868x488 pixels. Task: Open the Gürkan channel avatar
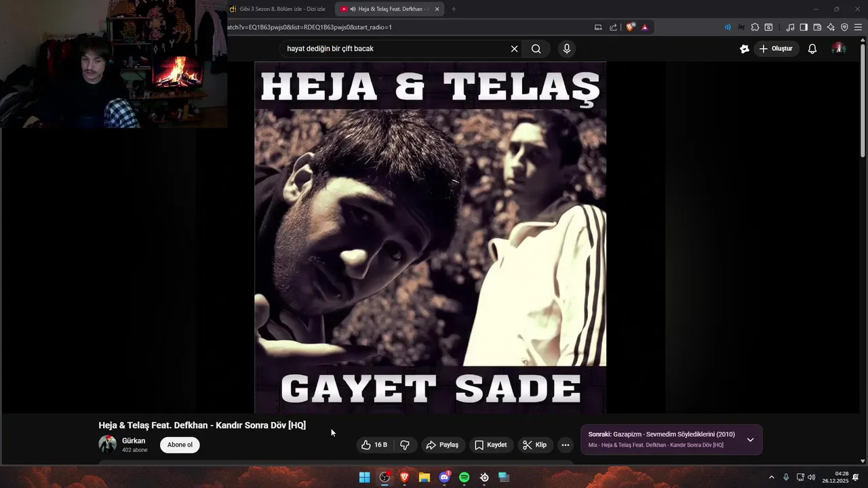tap(108, 445)
